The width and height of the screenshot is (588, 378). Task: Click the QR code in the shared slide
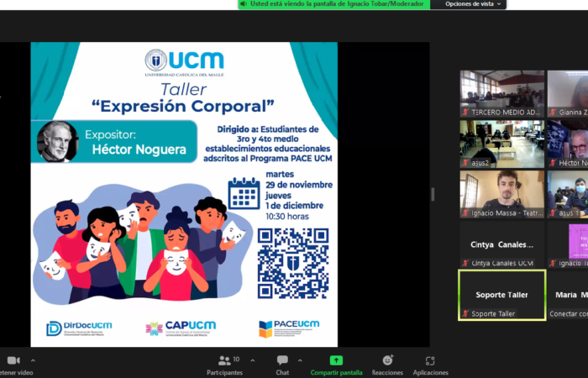pos(293,264)
